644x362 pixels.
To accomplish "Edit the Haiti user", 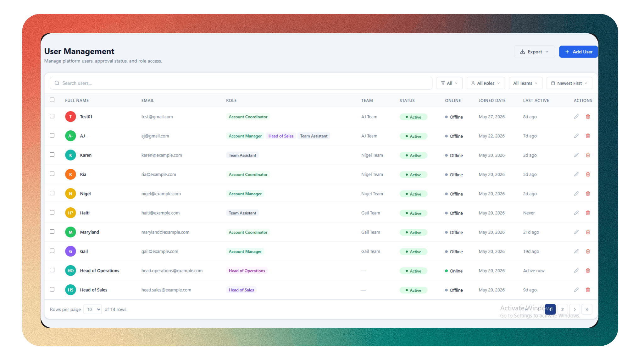I will [576, 213].
